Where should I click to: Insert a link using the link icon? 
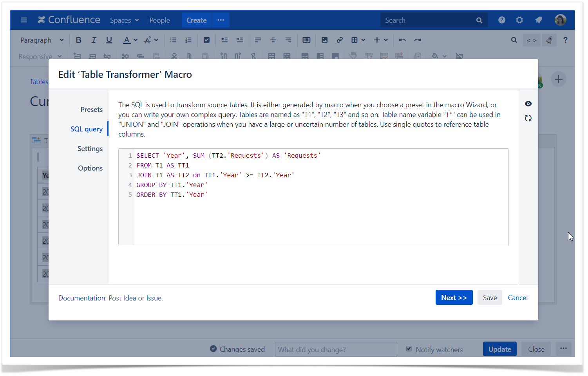click(340, 40)
